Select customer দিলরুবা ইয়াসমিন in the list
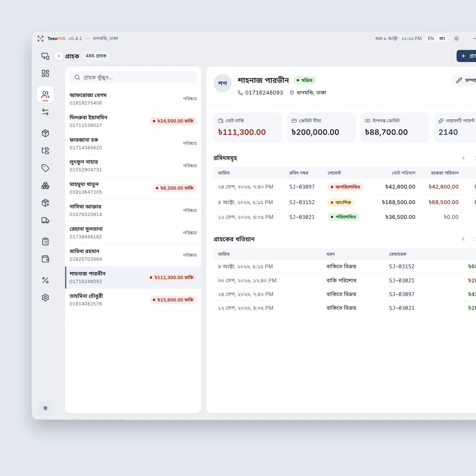Image resolution: width=476 pixels, height=476 pixels. 133,121
